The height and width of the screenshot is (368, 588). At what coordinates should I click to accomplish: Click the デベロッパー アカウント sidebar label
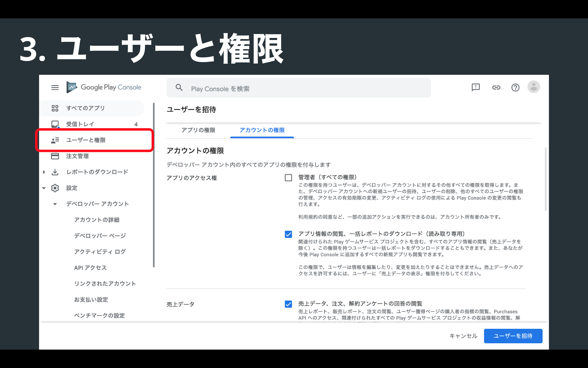[x=97, y=204]
